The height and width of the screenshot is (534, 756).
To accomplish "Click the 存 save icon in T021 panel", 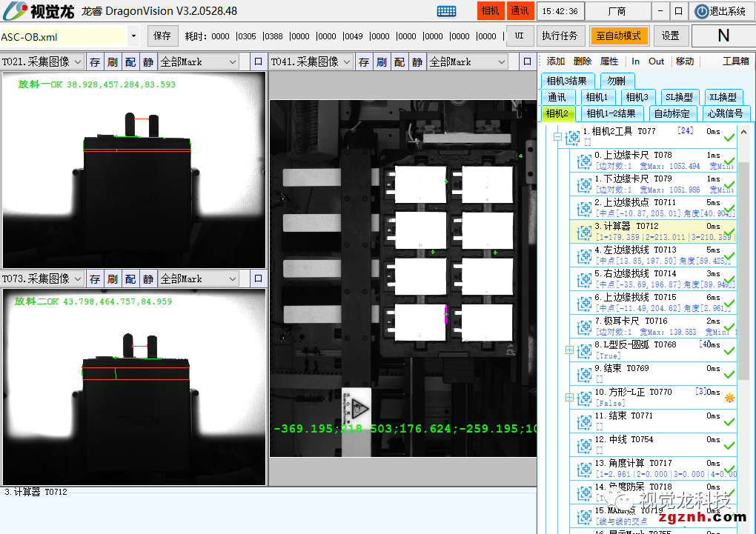I will point(94,62).
